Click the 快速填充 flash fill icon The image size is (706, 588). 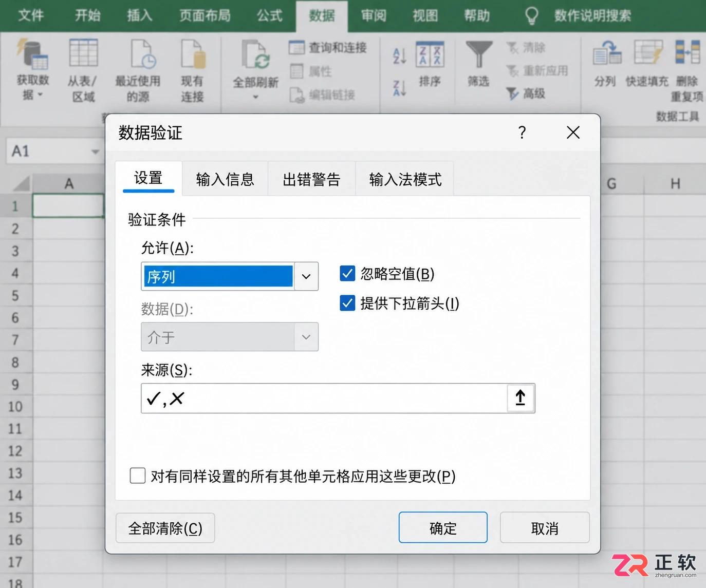(648, 52)
